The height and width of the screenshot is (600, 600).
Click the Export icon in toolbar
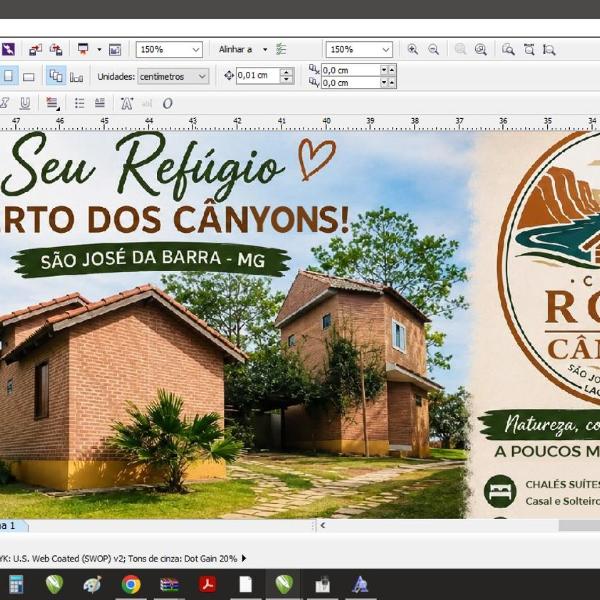[56, 49]
